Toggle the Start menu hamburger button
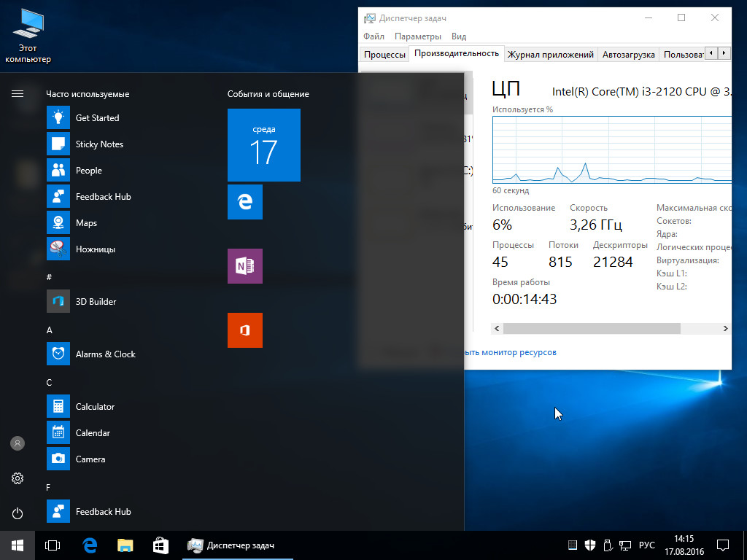 tap(18, 93)
